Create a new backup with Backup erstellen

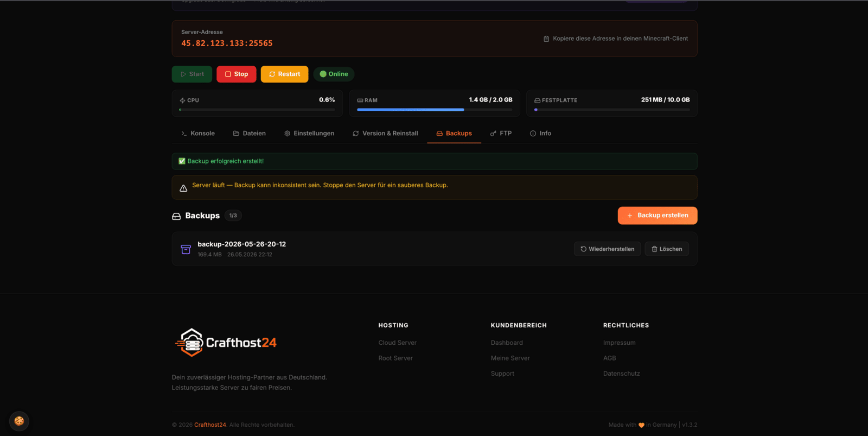658,216
